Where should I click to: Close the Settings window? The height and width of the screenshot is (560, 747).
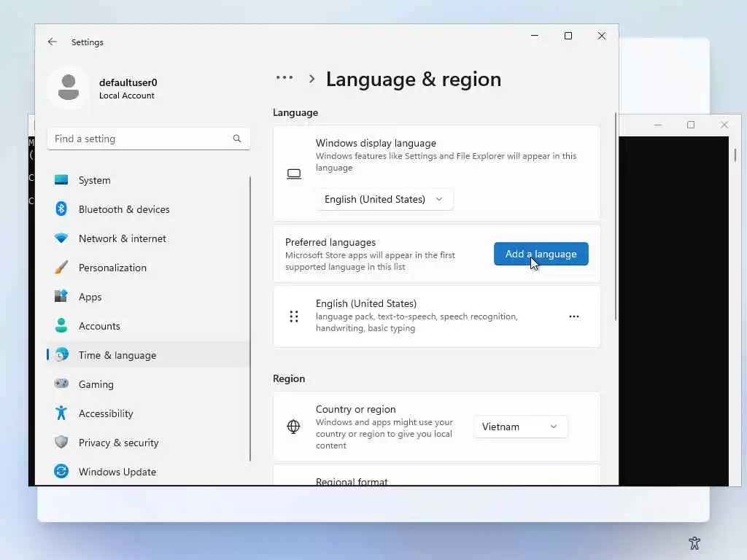coord(602,36)
